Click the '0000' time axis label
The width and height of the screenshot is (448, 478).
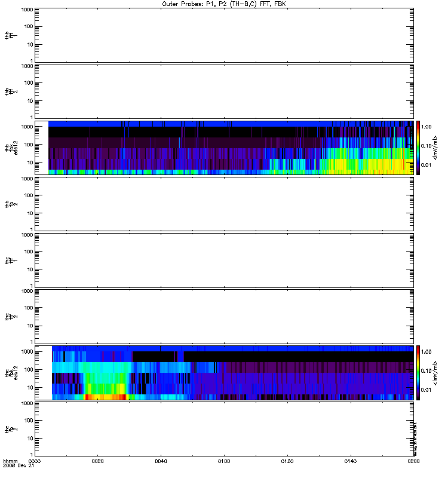(x=35, y=461)
